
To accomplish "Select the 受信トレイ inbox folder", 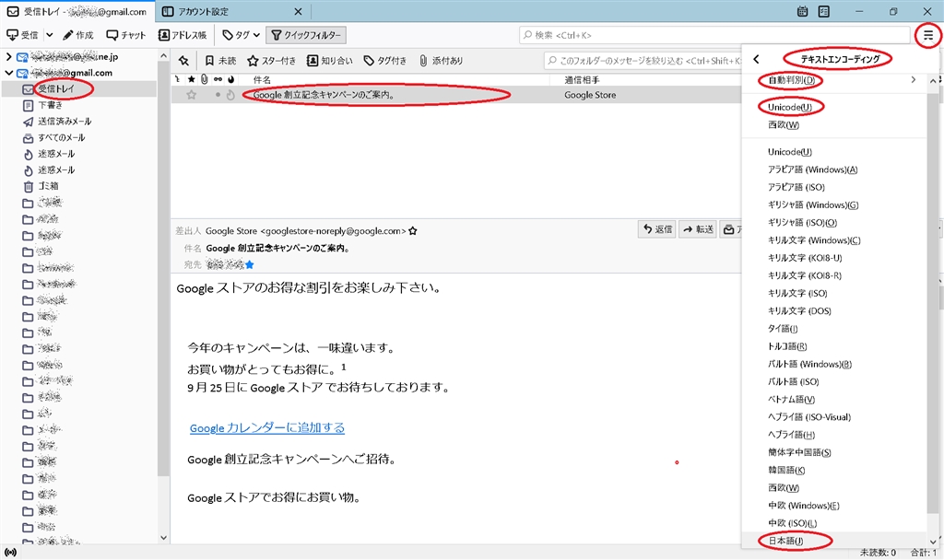I will (x=56, y=88).
